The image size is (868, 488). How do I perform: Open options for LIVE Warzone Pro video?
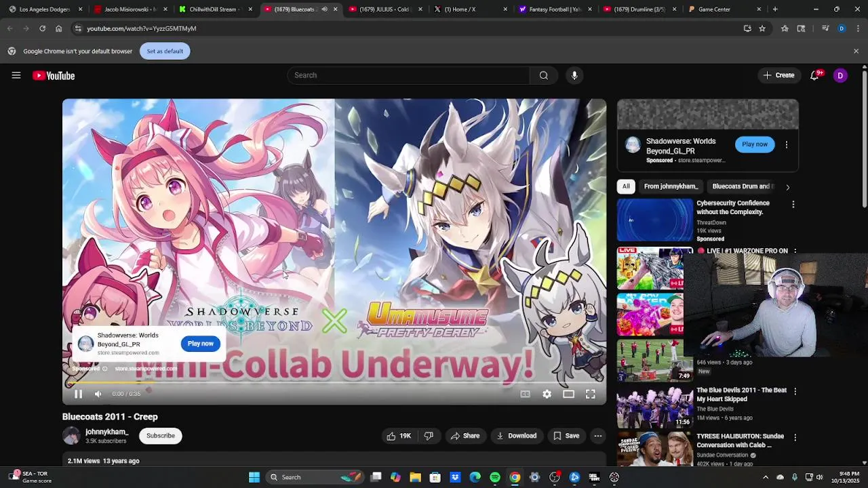click(x=795, y=251)
